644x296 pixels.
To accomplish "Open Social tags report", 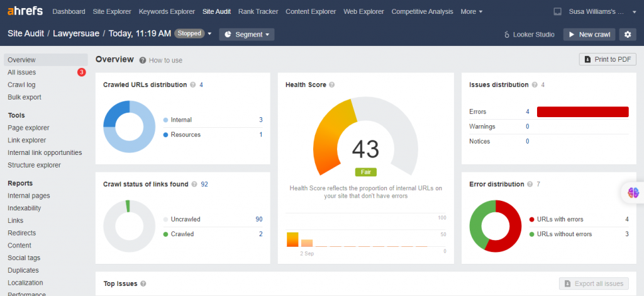I will point(24,258).
